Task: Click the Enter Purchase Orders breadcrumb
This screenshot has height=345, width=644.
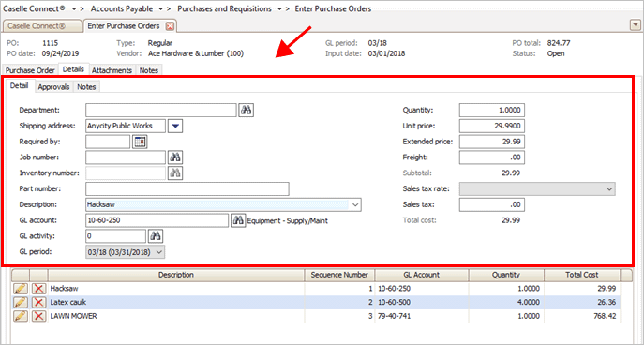Action: tap(333, 8)
